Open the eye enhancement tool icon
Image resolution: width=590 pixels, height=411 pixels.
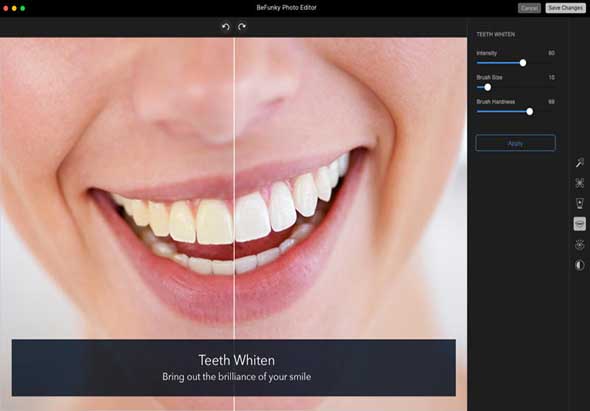tap(579, 245)
